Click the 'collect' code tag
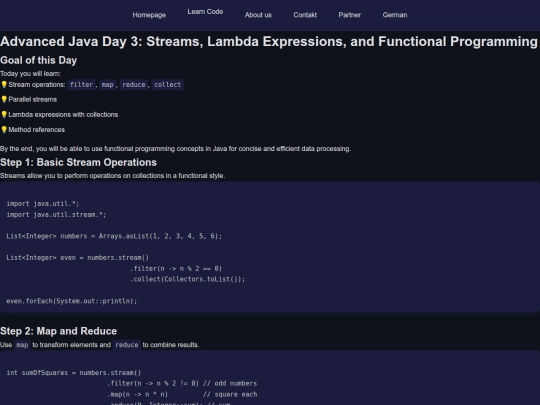 (x=167, y=85)
